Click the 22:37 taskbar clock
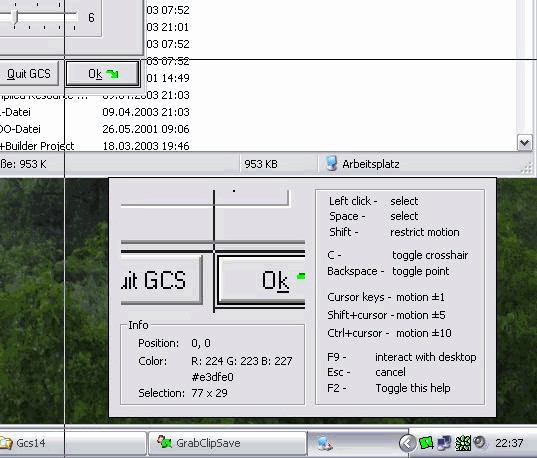 (509, 443)
